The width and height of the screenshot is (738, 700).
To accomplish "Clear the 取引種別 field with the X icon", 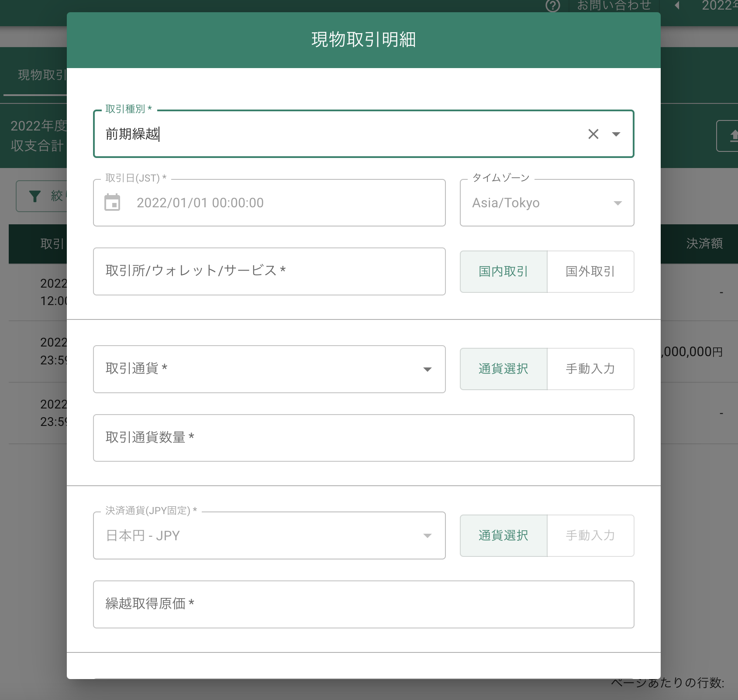I will pyautogui.click(x=593, y=134).
